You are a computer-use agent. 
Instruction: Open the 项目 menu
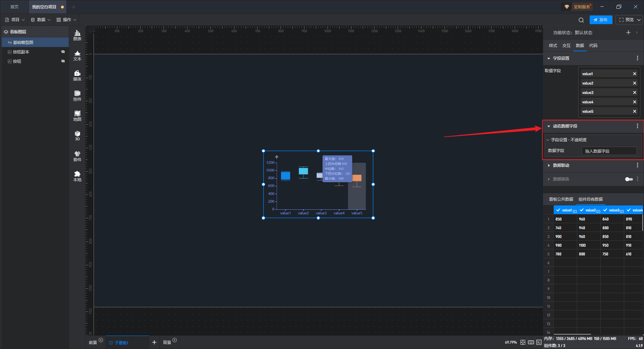point(15,20)
